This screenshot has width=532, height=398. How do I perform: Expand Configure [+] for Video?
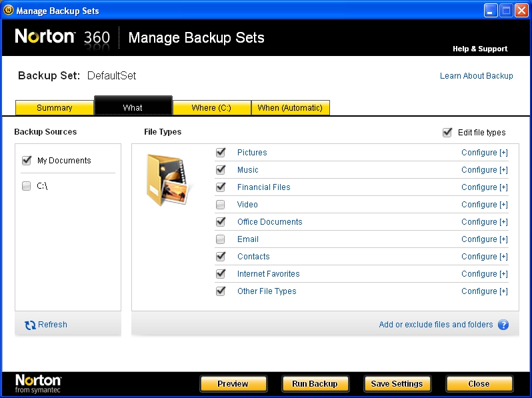(x=485, y=205)
